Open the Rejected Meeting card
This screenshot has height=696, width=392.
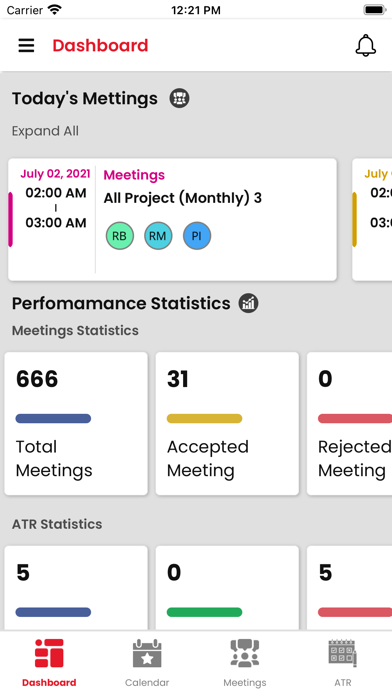pyautogui.click(x=349, y=423)
